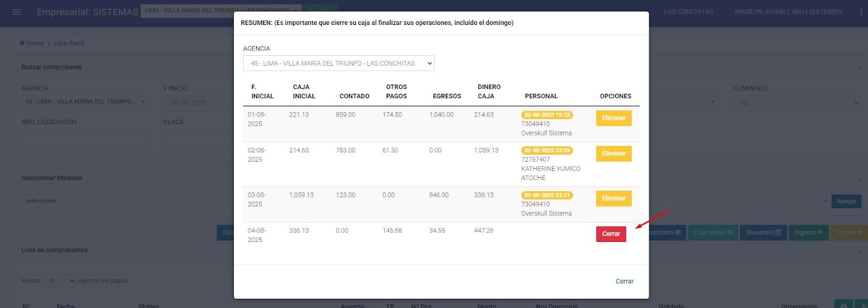Click Ingreso button with plus icon

[x=808, y=233]
